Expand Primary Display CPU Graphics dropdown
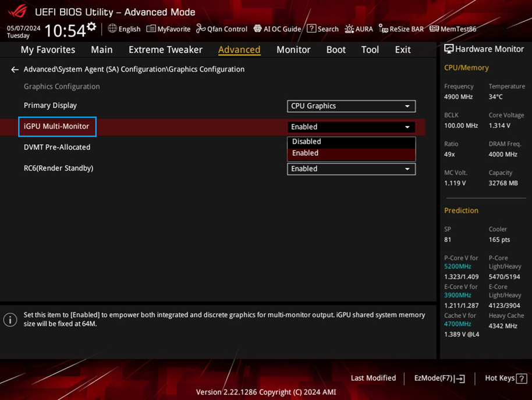 pos(351,106)
